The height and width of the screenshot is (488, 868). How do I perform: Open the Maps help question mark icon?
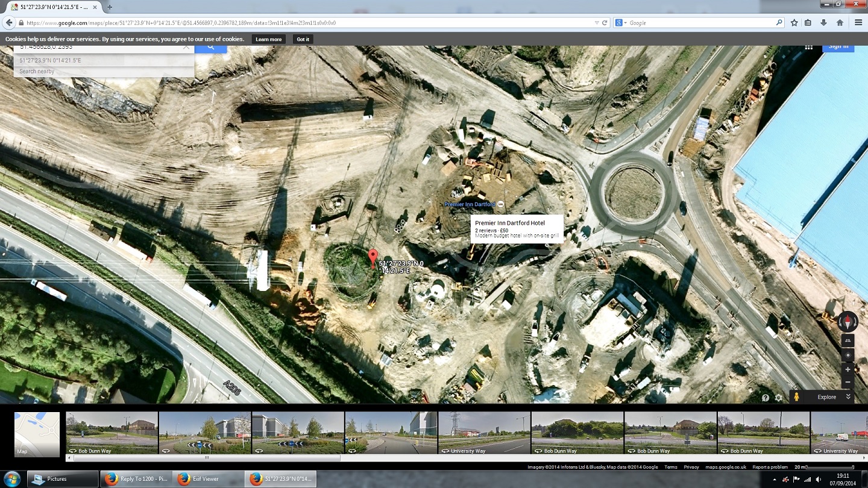tap(766, 398)
